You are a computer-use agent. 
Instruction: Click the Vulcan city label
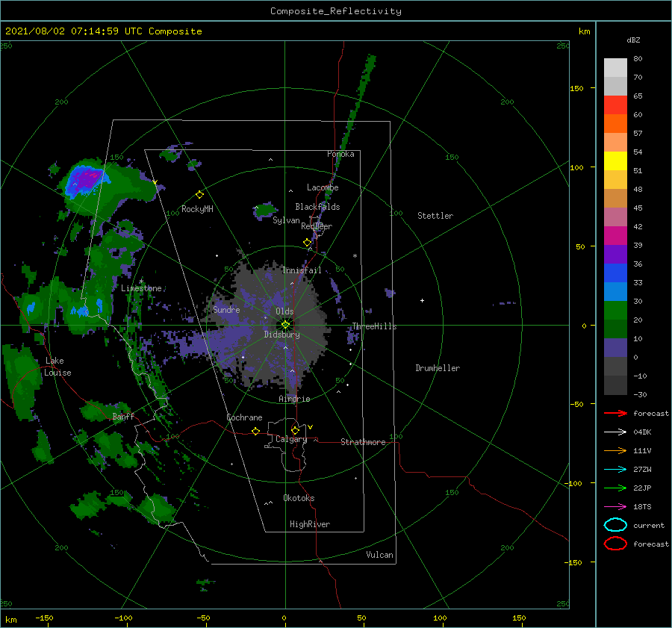(380, 555)
